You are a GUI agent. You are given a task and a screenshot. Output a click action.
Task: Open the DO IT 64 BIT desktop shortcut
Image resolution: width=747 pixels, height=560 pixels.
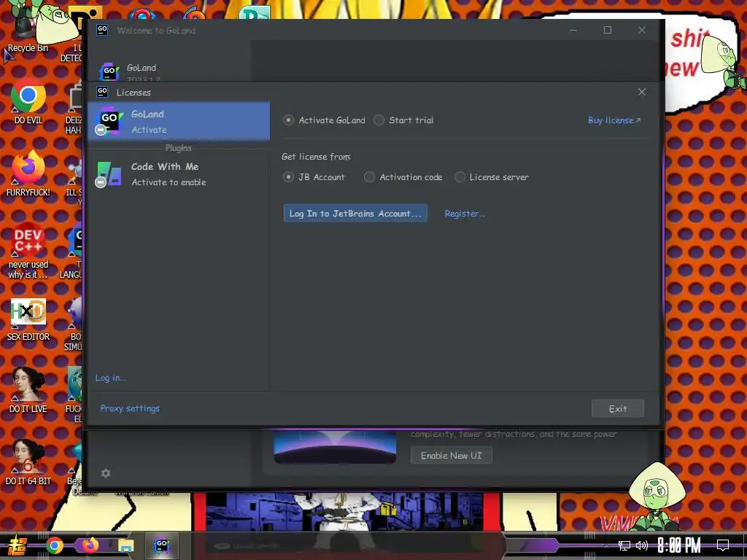pos(28,462)
